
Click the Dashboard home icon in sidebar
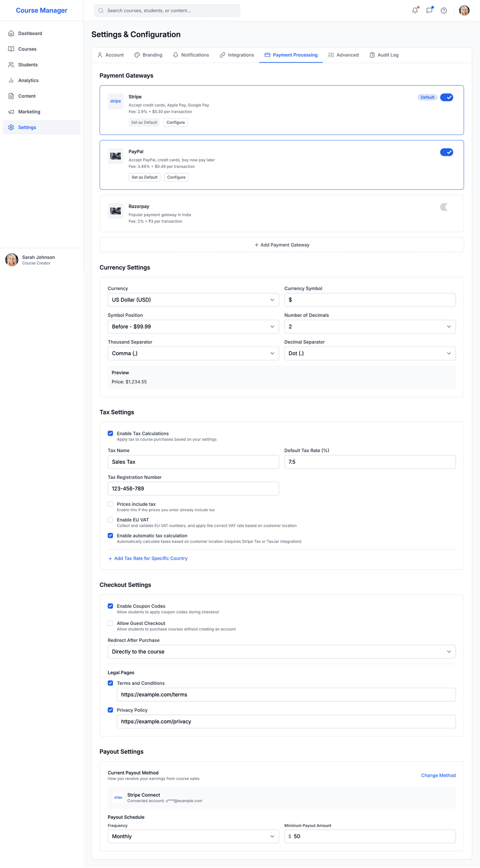click(x=11, y=33)
